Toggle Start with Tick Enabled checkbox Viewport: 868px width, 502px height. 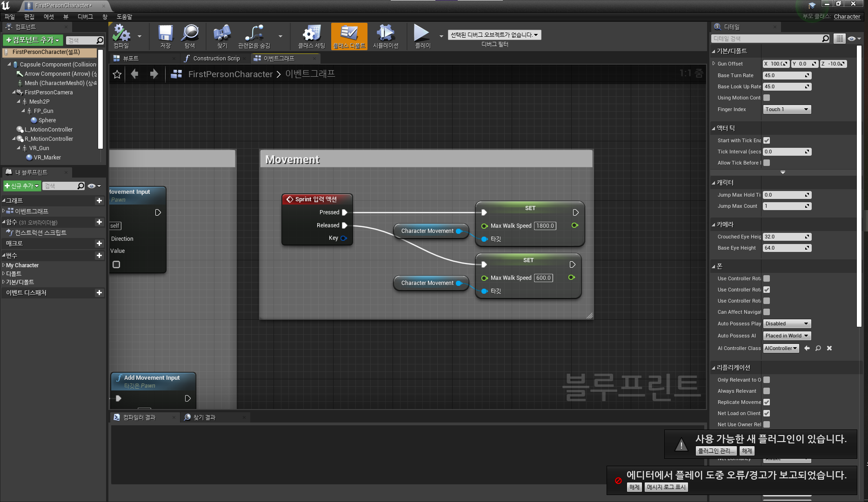(767, 140)
